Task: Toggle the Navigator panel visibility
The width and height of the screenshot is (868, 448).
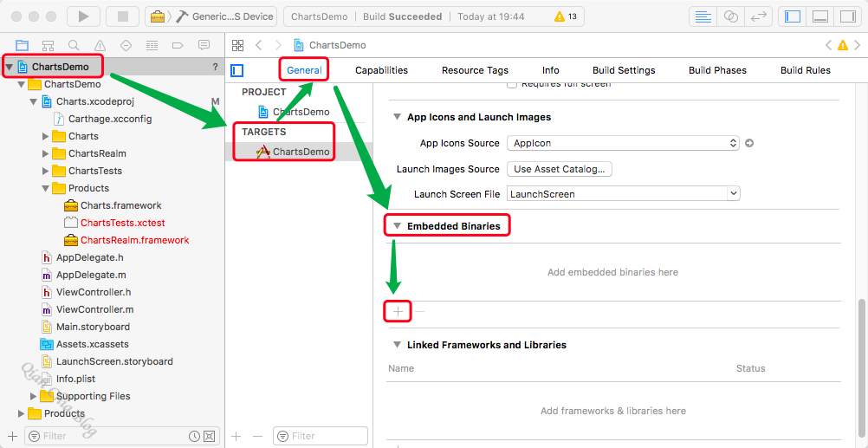Action: [x=793, y=16]
